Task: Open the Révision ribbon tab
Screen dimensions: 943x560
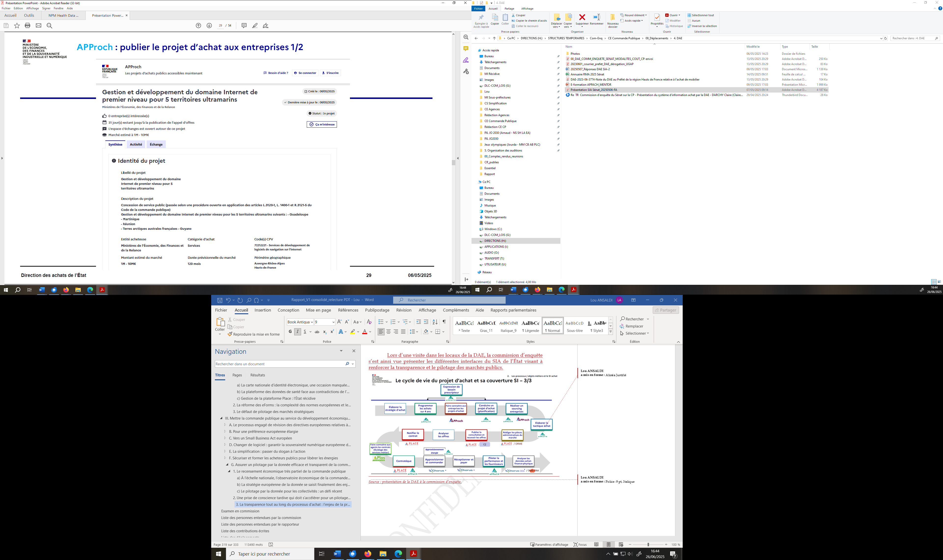Action: coord(403,310)
